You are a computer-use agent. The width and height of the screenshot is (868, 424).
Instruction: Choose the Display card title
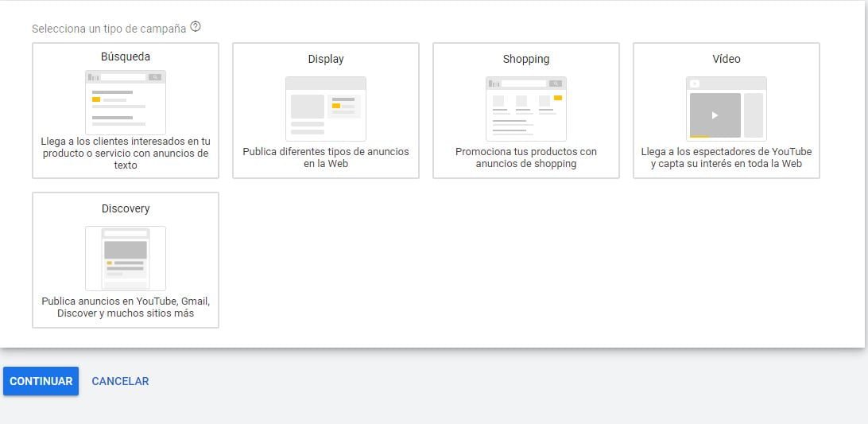[326, 59]
